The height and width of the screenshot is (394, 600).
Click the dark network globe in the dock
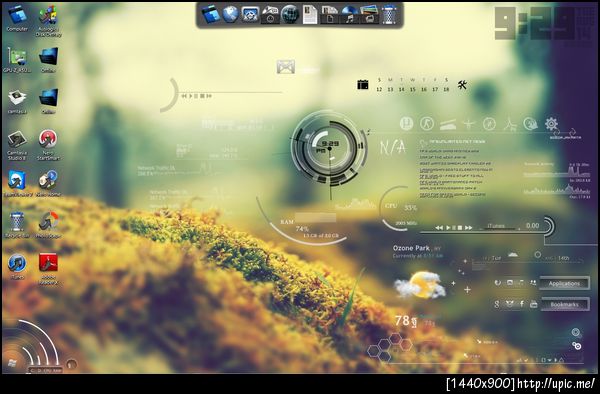coord(290,15)
